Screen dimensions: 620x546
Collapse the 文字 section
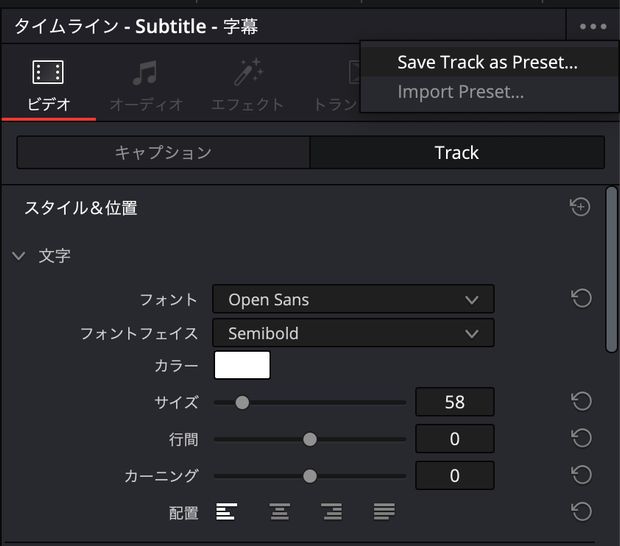pyautogui.click(x=18, y=256)
